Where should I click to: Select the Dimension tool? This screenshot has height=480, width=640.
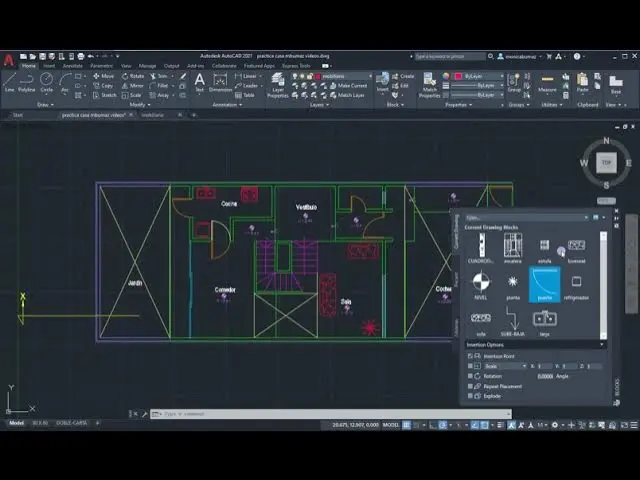tap(220, 82)
